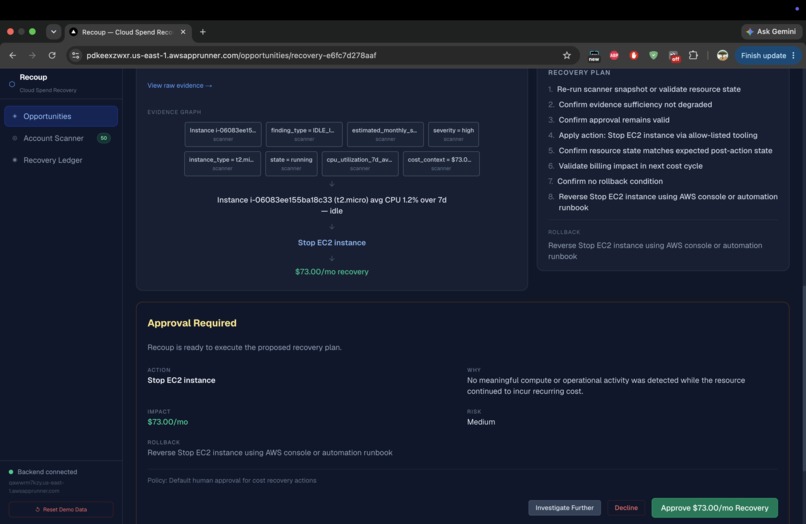The image size is (806, 524).
Task: Click Stop EC2 instance in evidence graph
Action: tap(332, 243)
